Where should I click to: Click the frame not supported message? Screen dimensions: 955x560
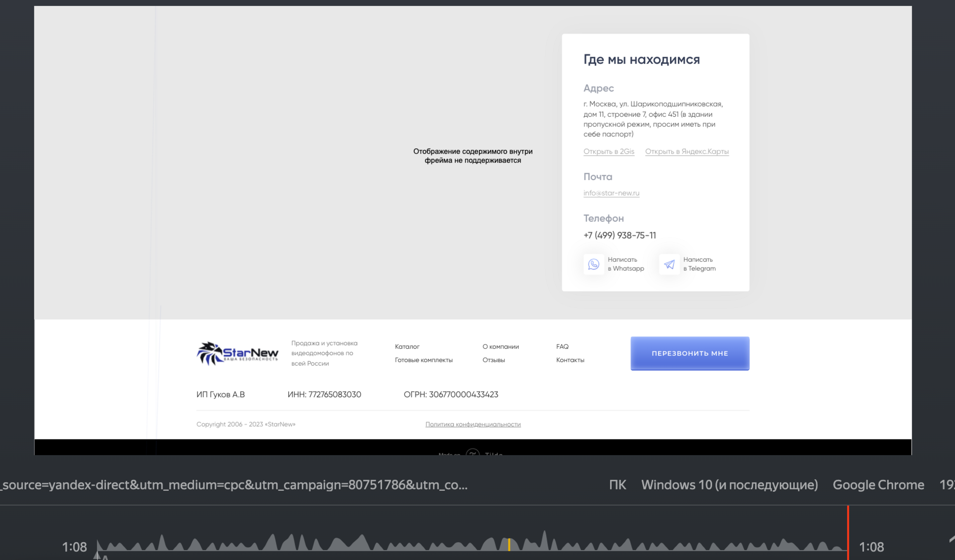(x=473, y=156)
